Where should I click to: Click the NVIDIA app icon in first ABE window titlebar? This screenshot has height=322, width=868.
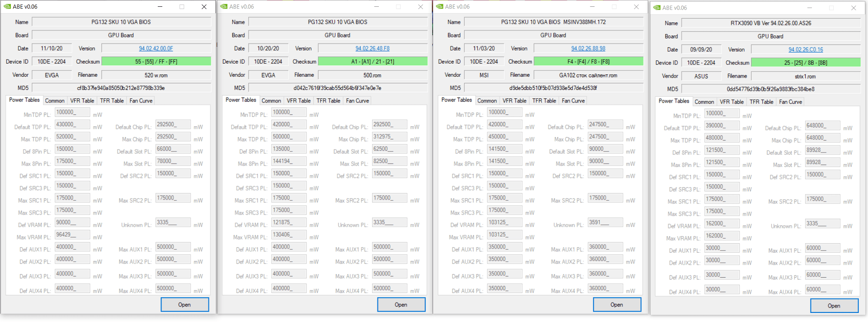7,7
